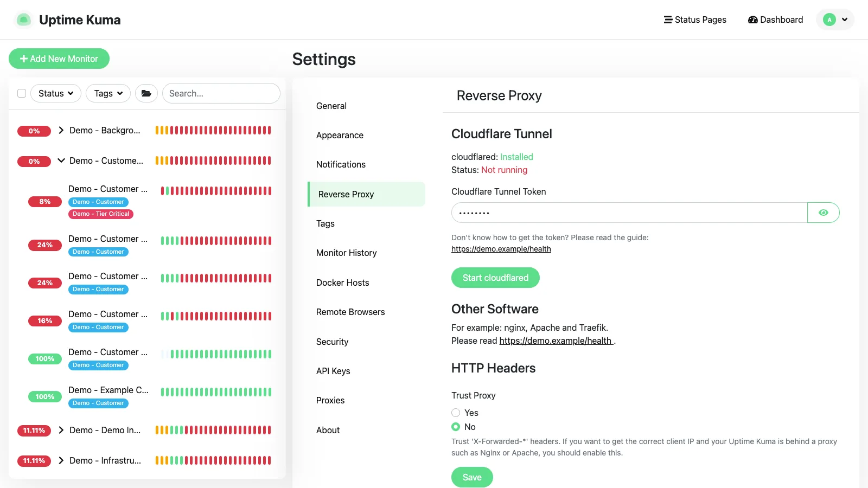The image size is (868, 488).
Task: Click the Demo - Demo In... heartbeat bar
Action: [213, 430]
